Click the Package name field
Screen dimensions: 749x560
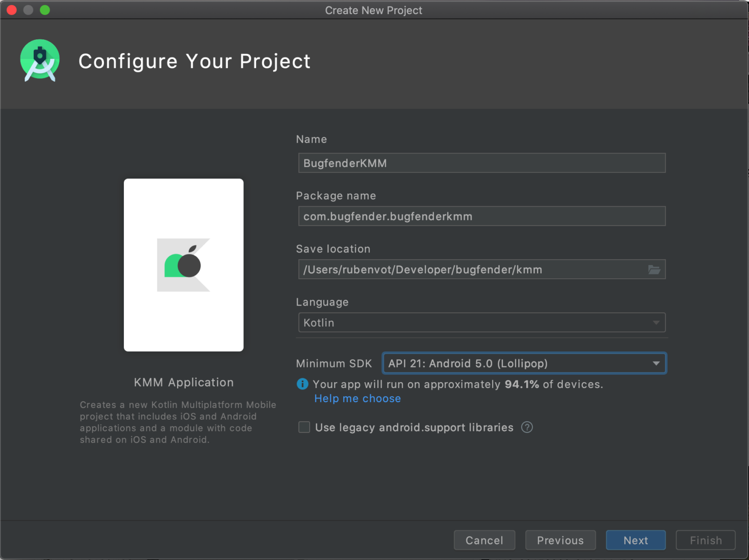[x=481, y=216]
